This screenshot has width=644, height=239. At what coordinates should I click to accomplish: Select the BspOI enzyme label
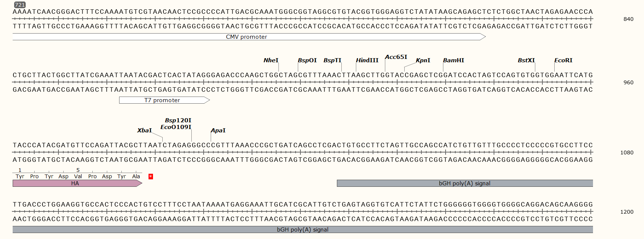307,60
